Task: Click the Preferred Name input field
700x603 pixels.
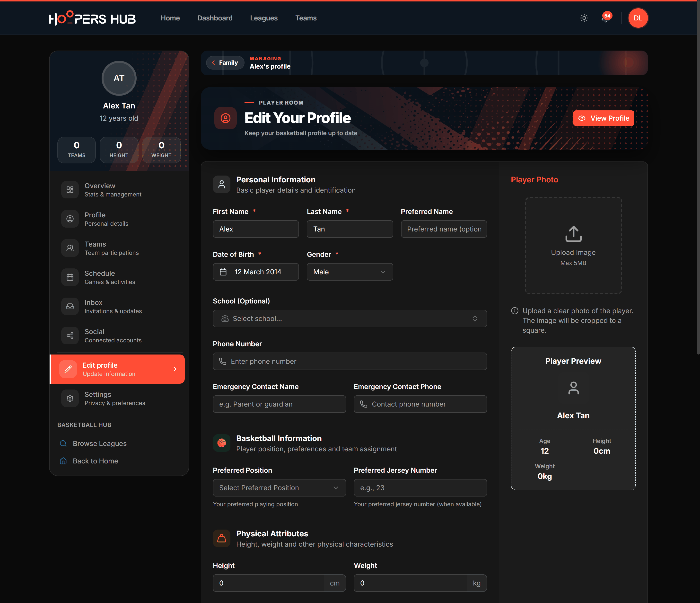Action: [x=444, y=229]
